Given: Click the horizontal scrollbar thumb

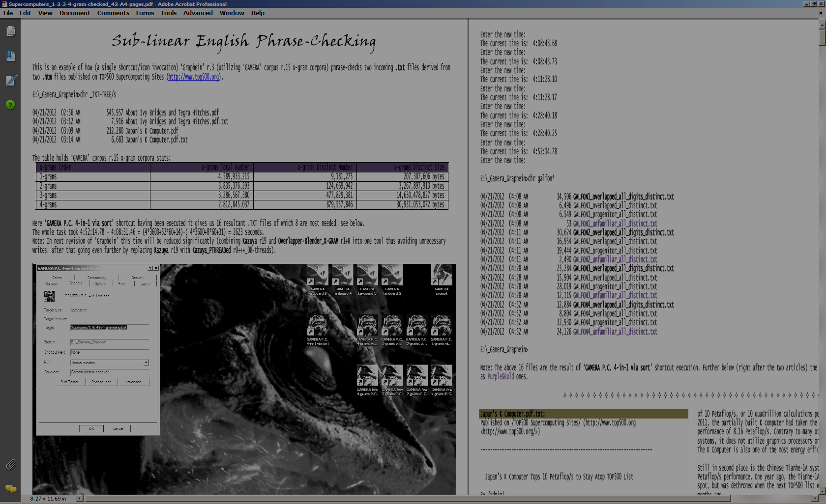Looking at the screenshot, I should point(408,498).
